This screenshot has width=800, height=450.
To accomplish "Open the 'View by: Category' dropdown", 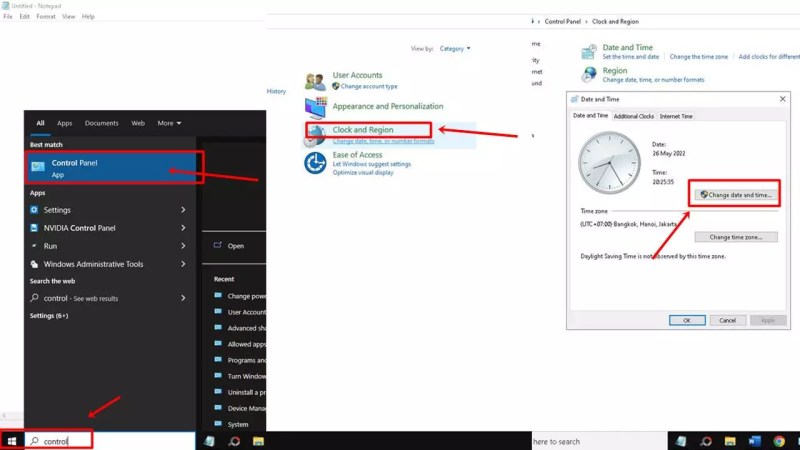I will coord(455,48).
